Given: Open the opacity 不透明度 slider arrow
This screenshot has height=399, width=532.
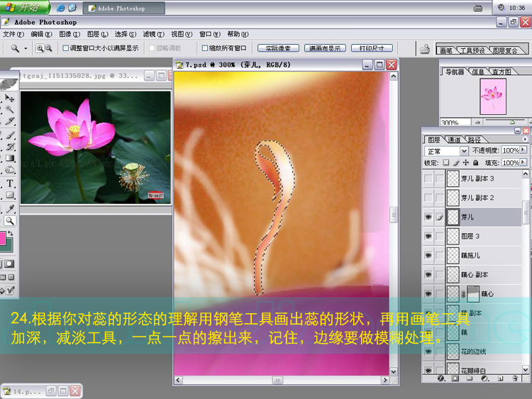Looking at the screenshot, I should [x=523, y=150].
